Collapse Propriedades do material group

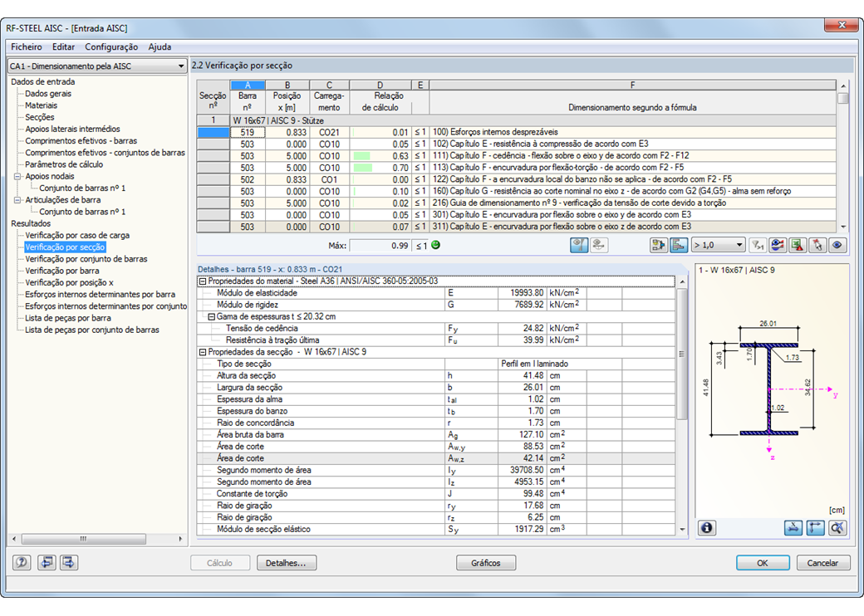[202, 281]
